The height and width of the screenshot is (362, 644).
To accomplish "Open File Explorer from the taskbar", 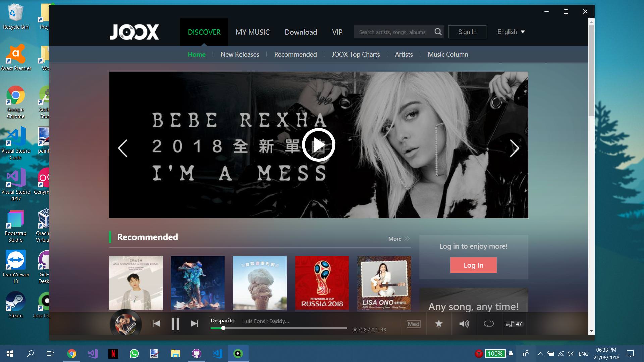I will point(175,354).
